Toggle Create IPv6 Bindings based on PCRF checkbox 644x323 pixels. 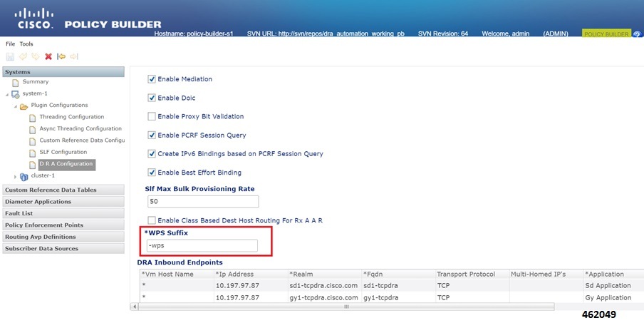point(152,154)
